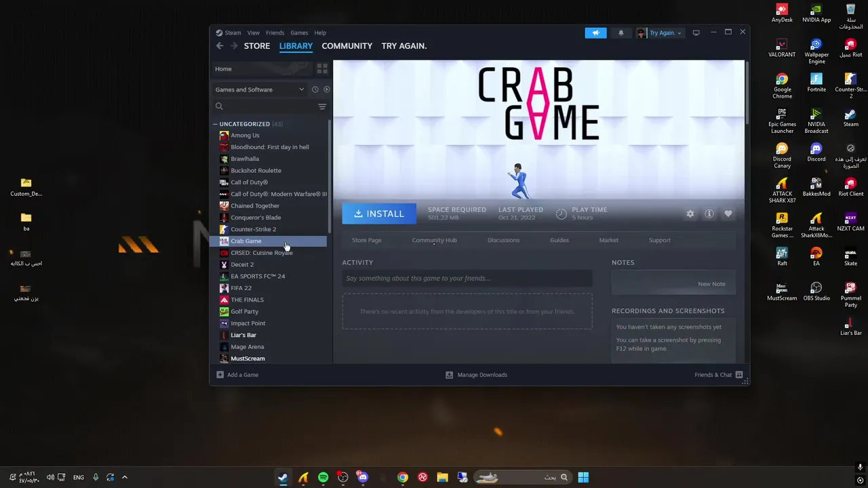Click the activity 'Say something' input field
The image size is (868, 488).
467,279
